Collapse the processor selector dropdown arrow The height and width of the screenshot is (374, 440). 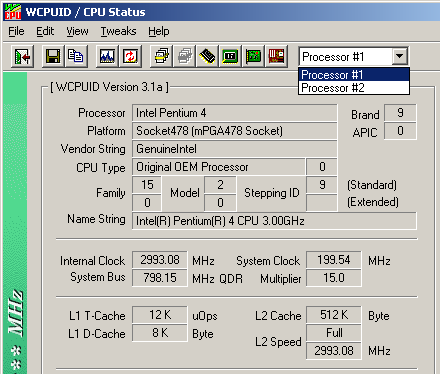[399, 57]
